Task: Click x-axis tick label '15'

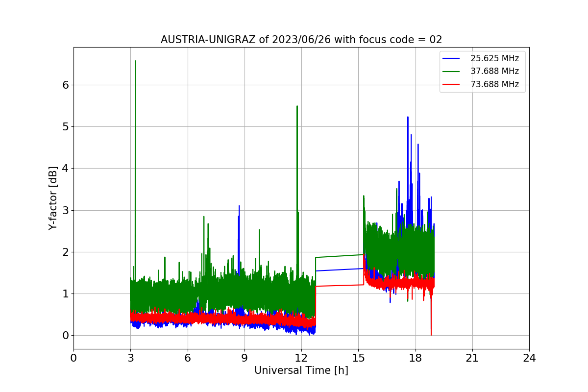Action: (x=358, y=358)
